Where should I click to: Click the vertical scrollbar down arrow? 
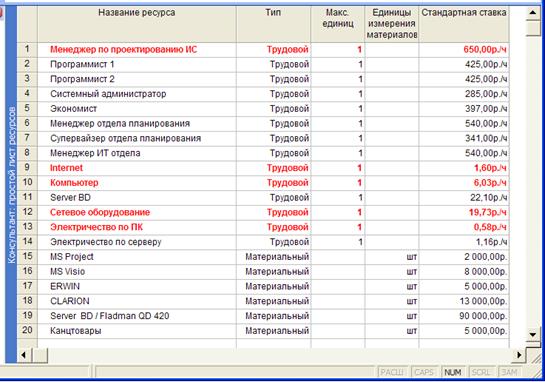(x=532, y=335)
